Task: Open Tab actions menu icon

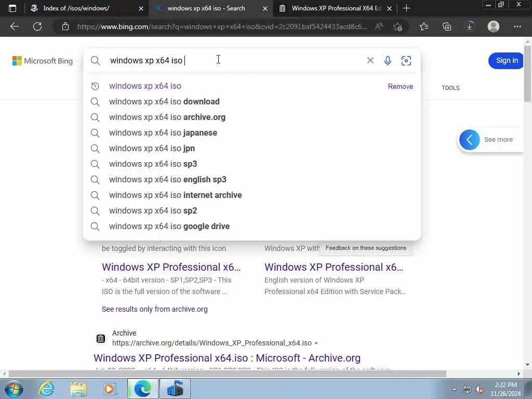Action: click(x=12, y=8)
